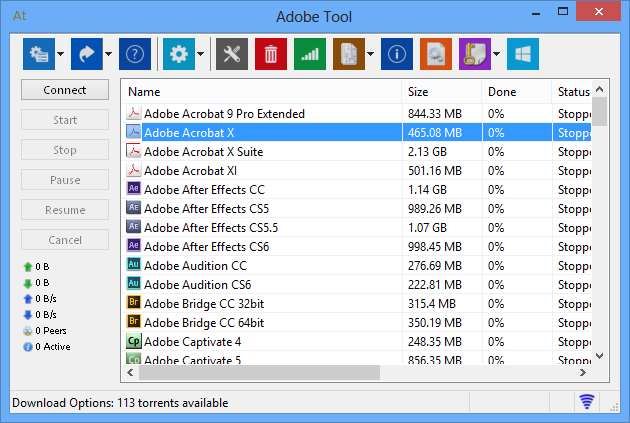Viewport: 630px width, 423px height.
Task: Click the Windows logo toolbar icon
Action: (523, 54)
